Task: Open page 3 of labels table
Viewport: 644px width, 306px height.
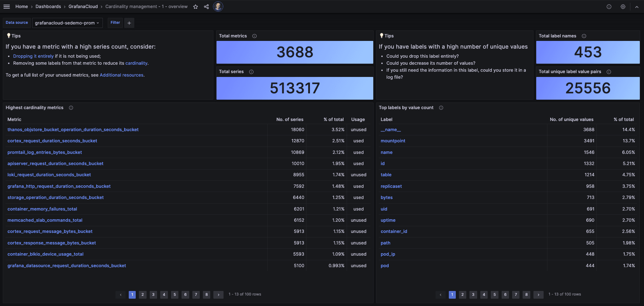Action: (x=473, y=294)
